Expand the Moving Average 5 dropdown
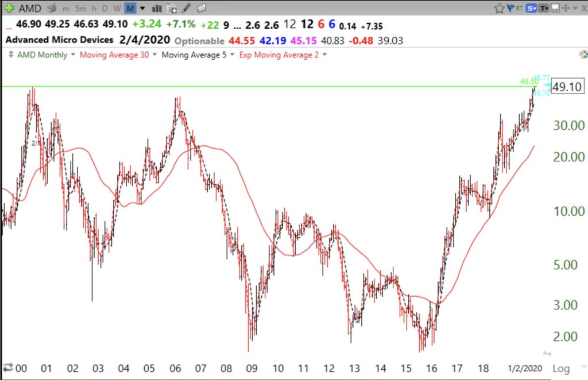 [x=232, y=55]
